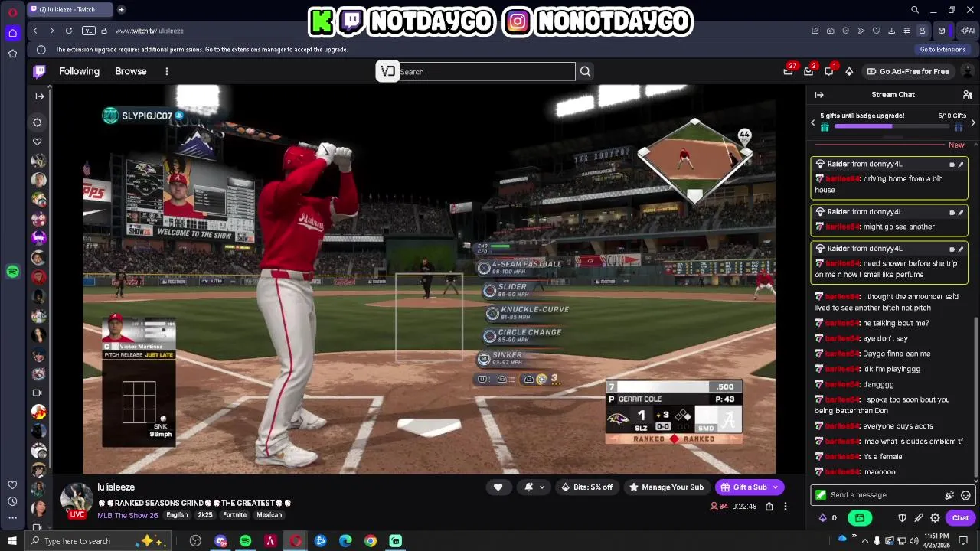Open user profile avatar menu
Screen dimensions: 980x551
tap(967, 71)
